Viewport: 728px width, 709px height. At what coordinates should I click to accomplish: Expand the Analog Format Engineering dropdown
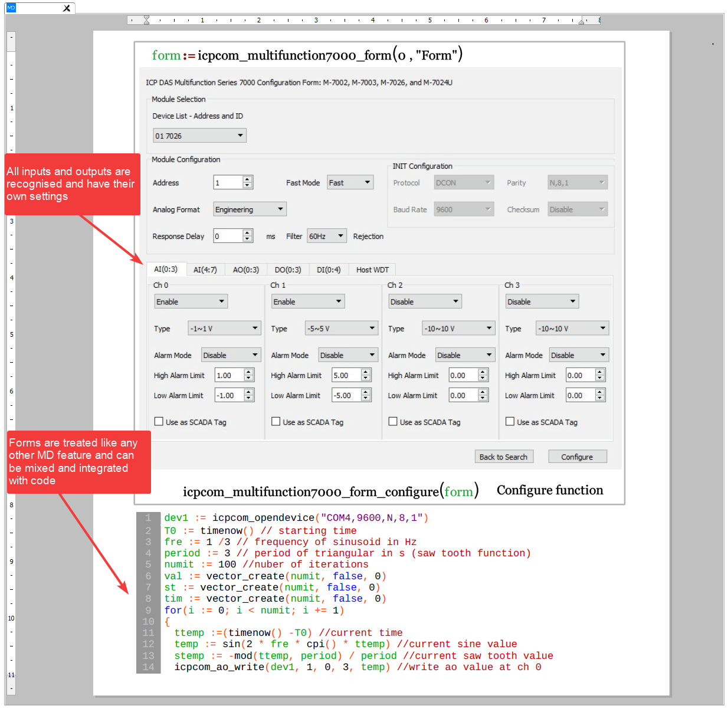click(249, 209)
